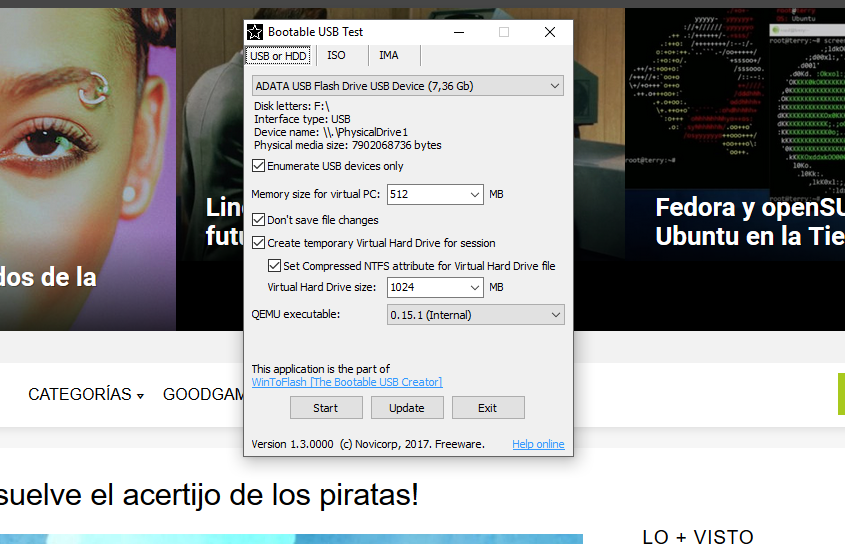Click the LO + VISTO heading on webpage

(698, 536)
